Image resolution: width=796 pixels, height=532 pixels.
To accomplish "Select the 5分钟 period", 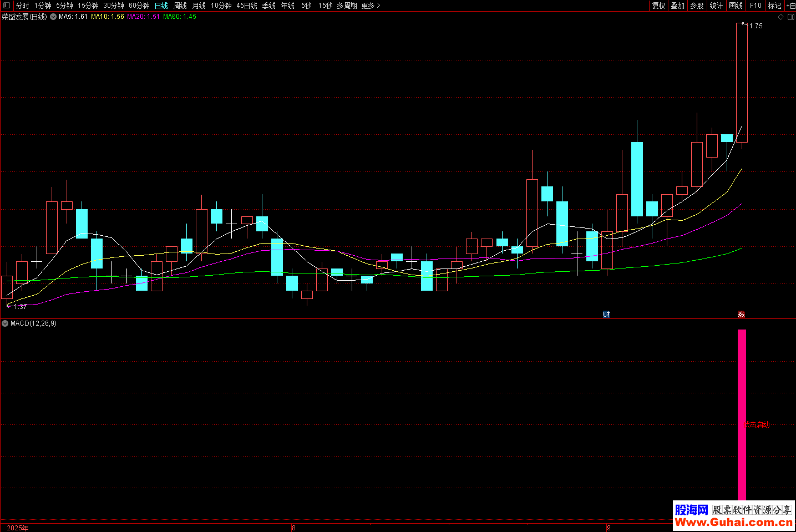I will pos(64,6).
